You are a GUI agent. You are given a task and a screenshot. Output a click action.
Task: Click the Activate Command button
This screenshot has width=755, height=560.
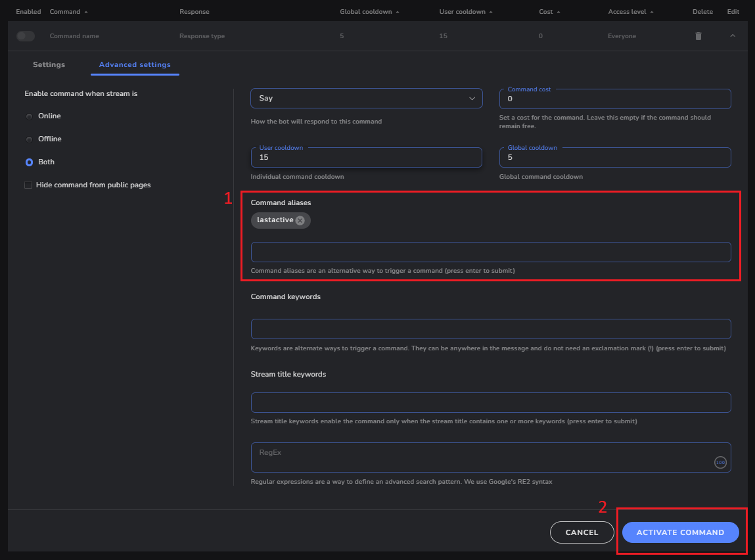(x=680, y=532)
